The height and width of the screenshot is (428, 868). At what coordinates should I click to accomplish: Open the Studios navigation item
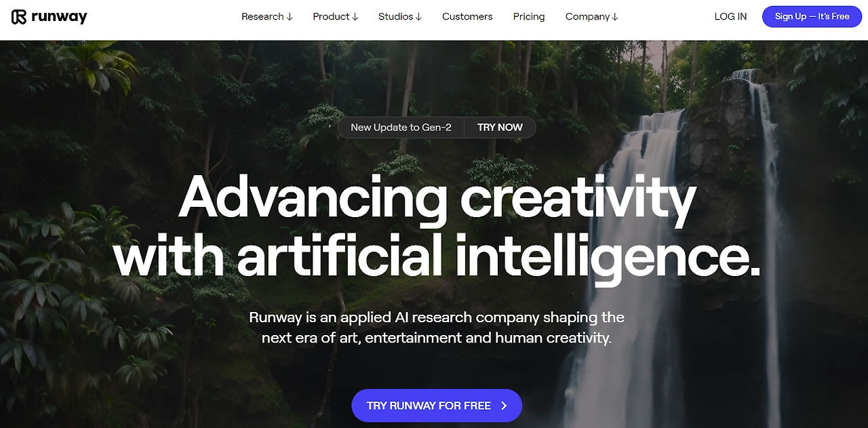coord(395,16)
